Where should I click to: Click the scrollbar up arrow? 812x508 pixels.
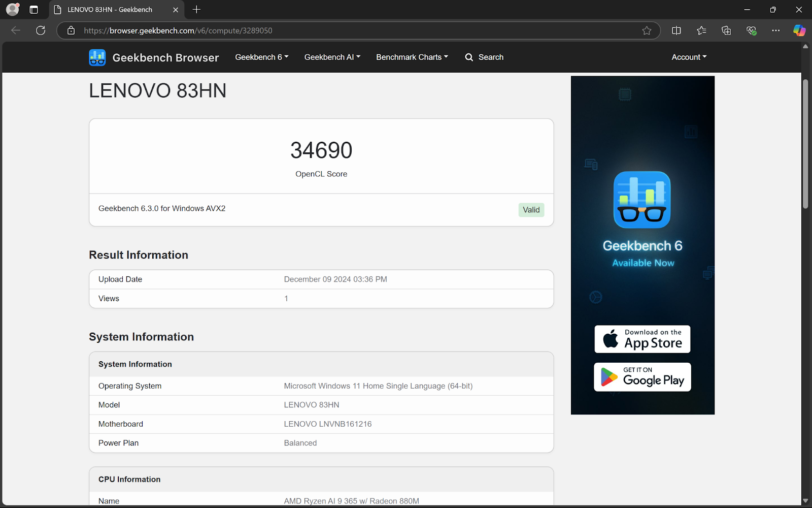805,46
